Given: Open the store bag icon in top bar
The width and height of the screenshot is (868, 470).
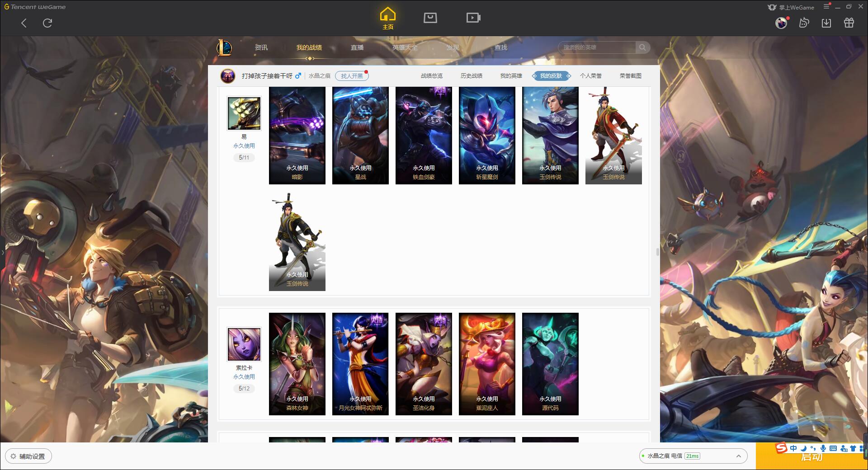Looking at the screenshot, I should pos(430,18).
